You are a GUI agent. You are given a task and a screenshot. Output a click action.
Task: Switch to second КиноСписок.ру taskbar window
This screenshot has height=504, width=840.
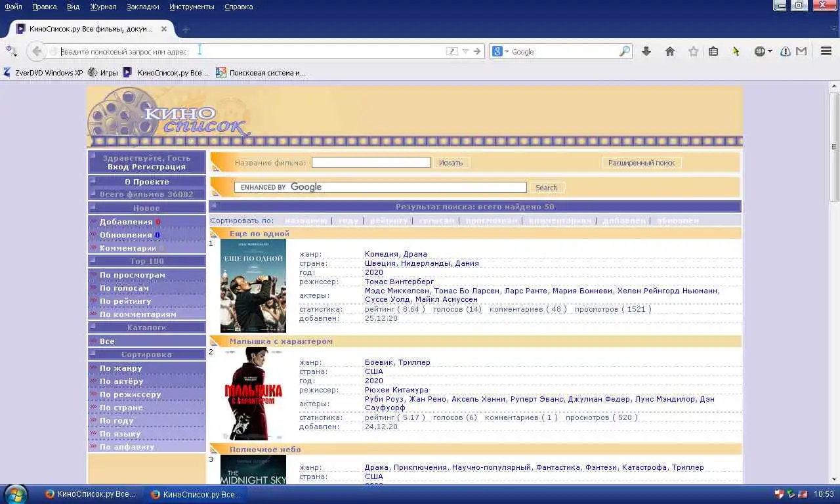(196, 494)
